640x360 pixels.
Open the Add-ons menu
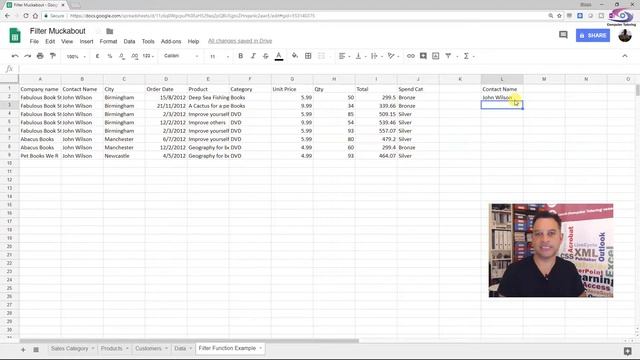point(171,41)
